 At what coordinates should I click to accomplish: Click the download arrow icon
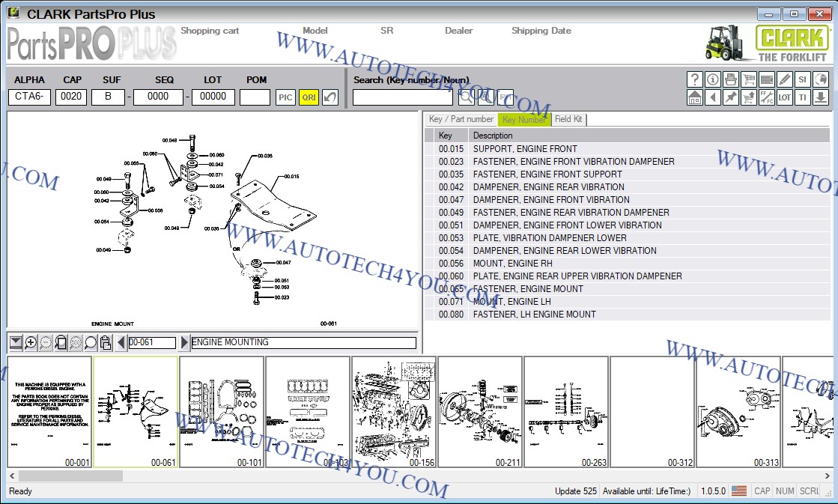pos(820,97)
